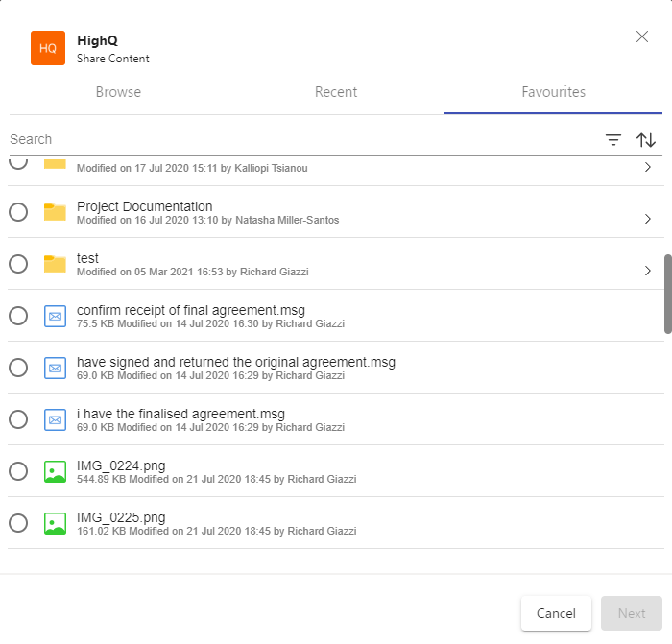Switch to the Browse tab

point(118,92)
